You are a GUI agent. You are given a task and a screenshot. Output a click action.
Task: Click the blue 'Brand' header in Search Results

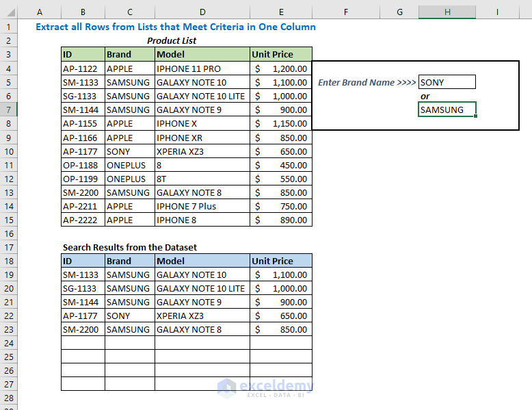coord(130,261)
